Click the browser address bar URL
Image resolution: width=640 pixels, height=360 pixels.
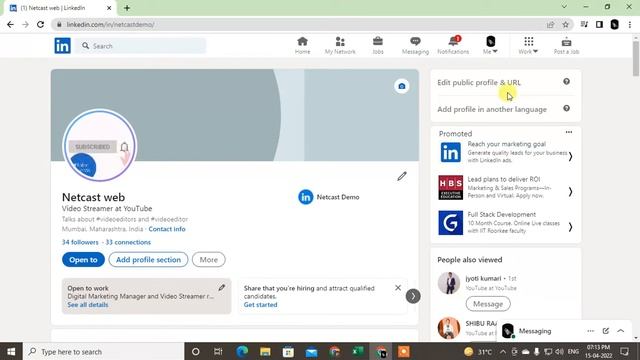(x=110, y=24)
